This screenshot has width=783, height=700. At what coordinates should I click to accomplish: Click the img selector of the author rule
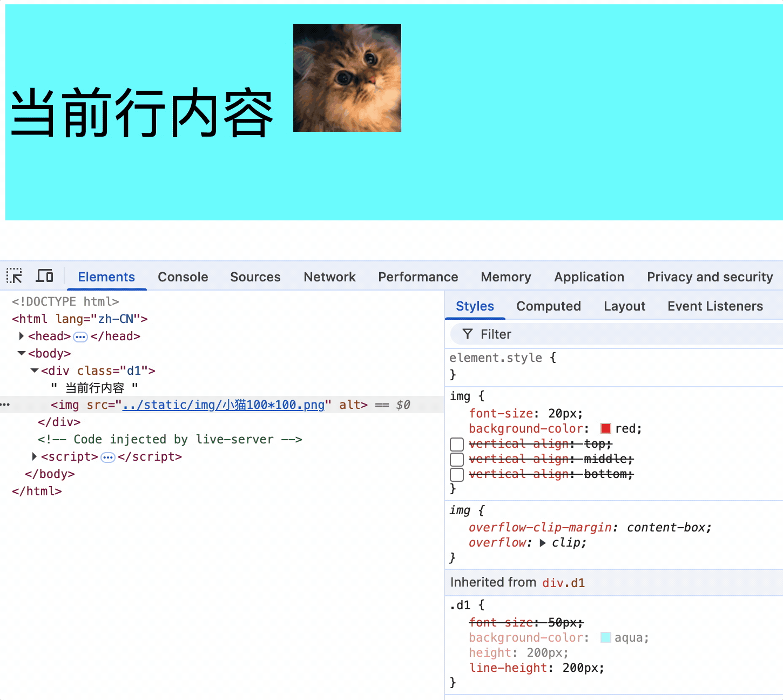pos(460,396)
